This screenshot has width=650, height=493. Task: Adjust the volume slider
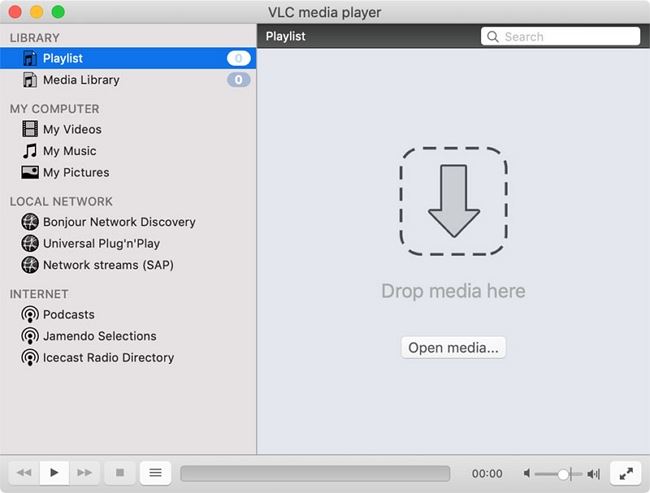563,474
